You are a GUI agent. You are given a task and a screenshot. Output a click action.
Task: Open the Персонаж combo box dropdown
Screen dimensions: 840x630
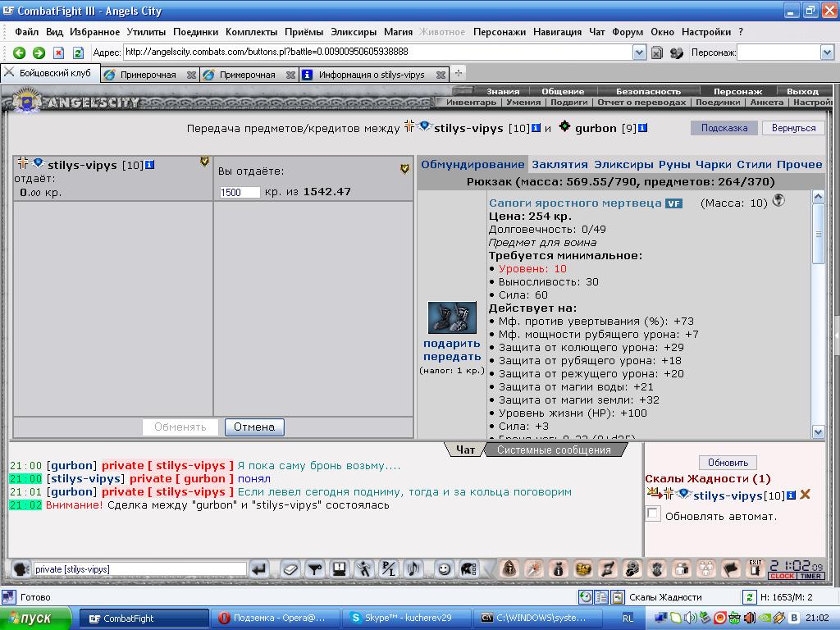point(827,52)
